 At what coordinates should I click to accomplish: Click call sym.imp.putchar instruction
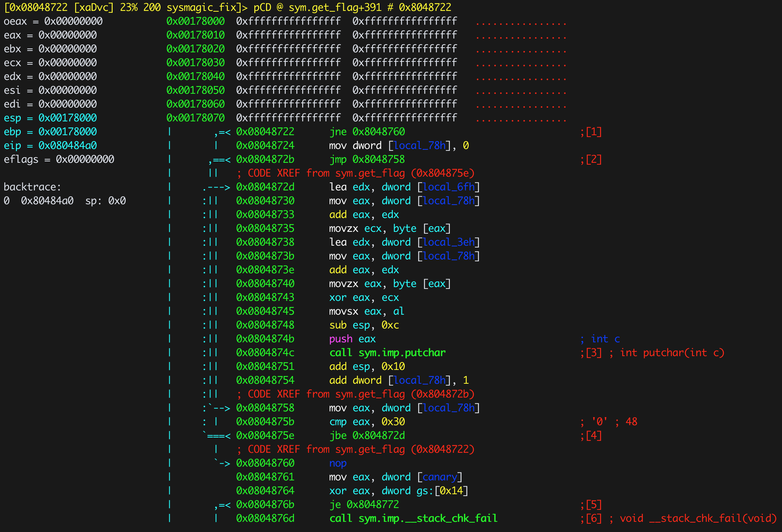(x=387, y=353)
